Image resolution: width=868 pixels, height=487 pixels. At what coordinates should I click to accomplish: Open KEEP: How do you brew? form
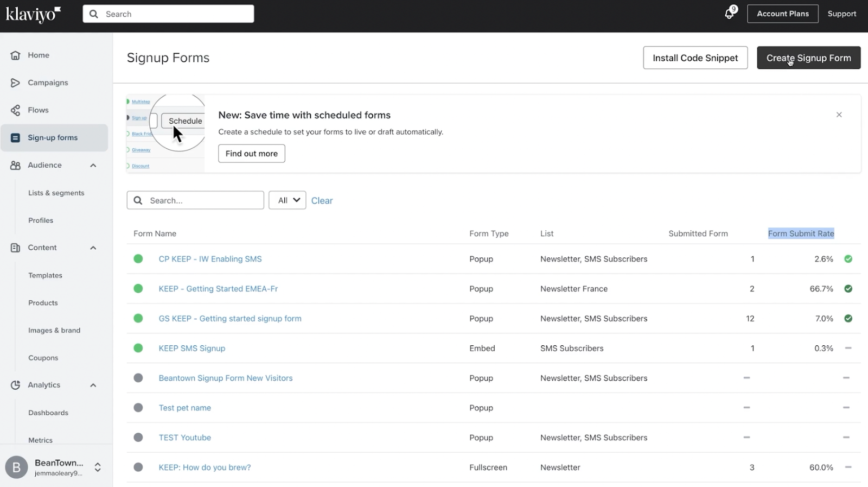(x=205, y=467)
